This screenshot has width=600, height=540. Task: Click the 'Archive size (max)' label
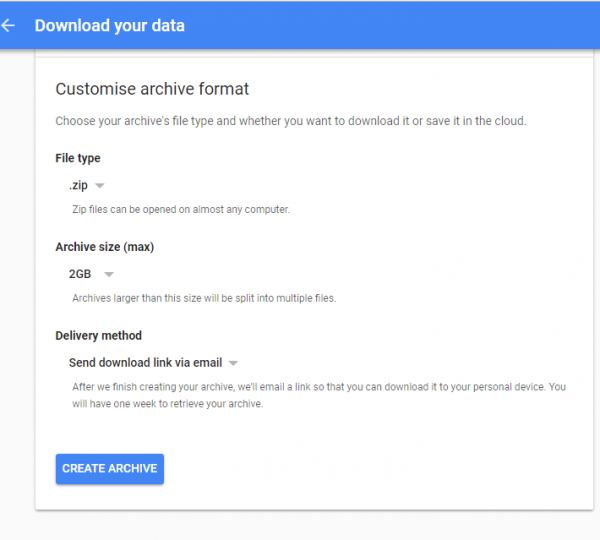104,246
